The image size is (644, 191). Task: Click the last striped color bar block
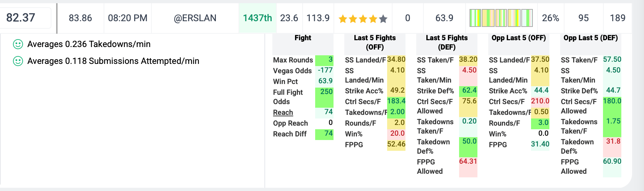[x=527, y=18]
